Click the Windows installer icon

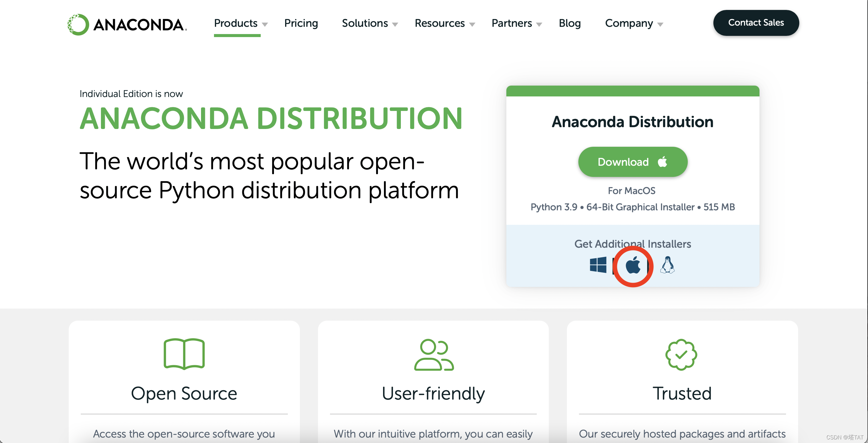pyautogui.click(x=598, y=265)
